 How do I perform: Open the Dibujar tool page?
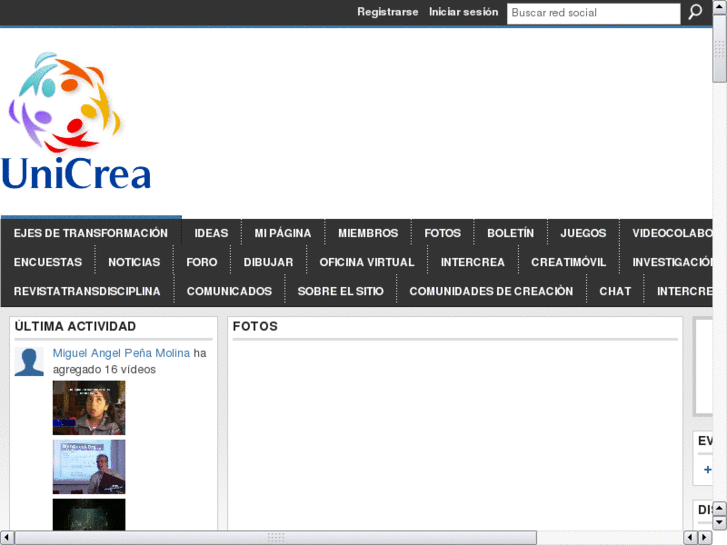click(268, 262)
